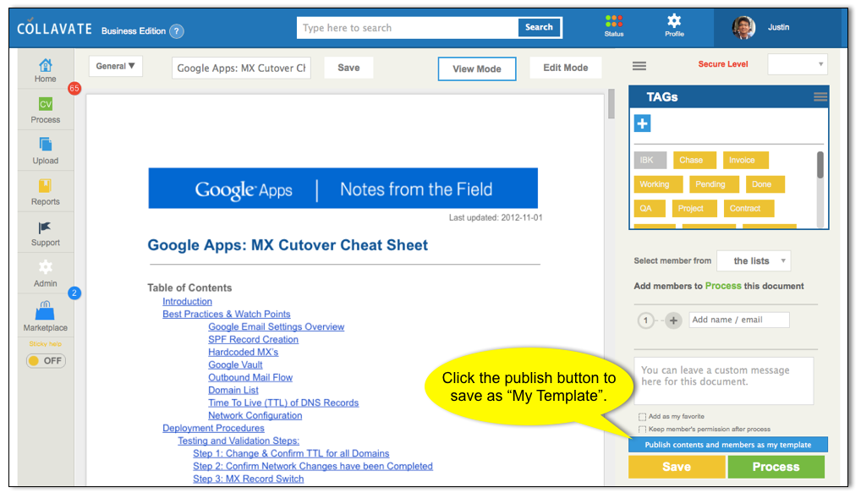The image size is (861, 504).
Task: Select the Done tag
Action: tap(765, 184)
